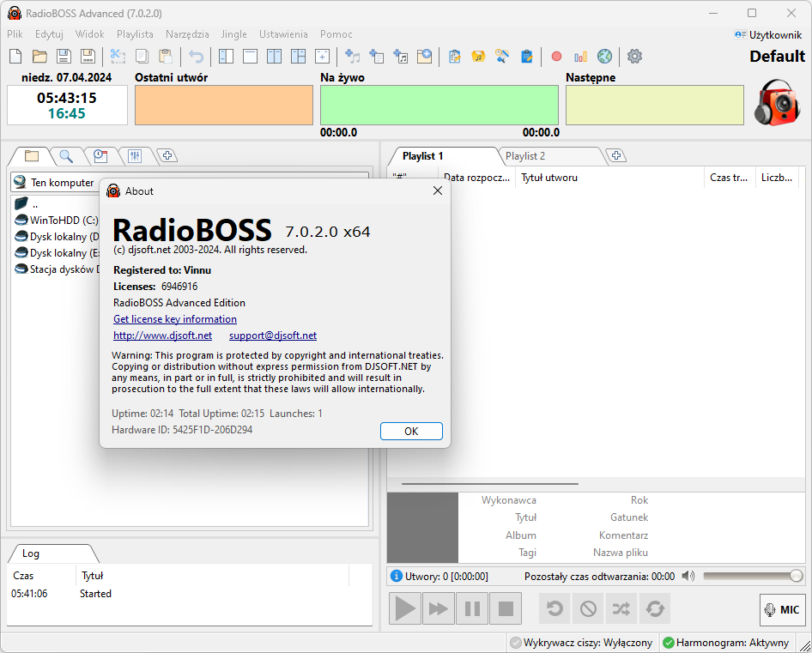Select the file browser folder tab
This screenshot has height=653, width=812.
click(x=32, y=155)
